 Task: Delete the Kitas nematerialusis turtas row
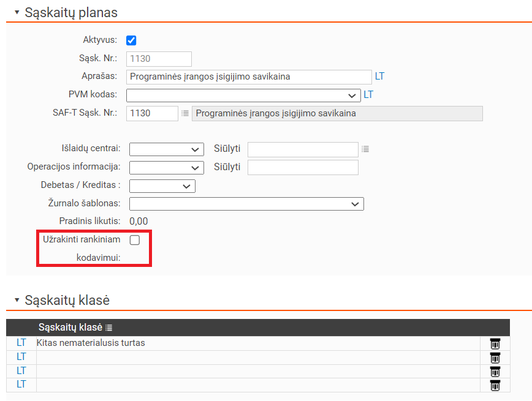pyautogui.click(x=495, y=343)
